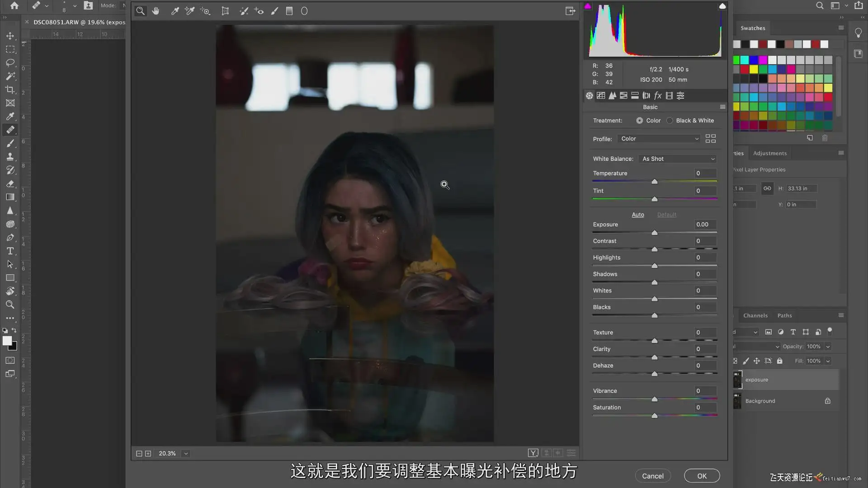The height and width of the screenshot is (488, 868).
Task: Switch to the Channels tab
Action: coord(755,315)
